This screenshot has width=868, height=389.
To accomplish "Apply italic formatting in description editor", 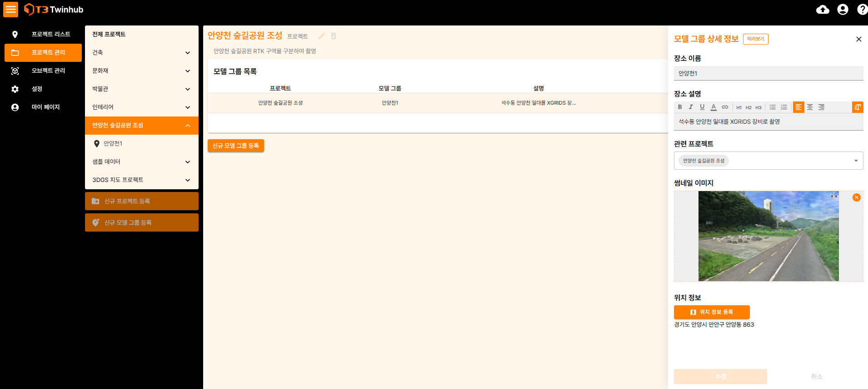I will click(691, 107).
